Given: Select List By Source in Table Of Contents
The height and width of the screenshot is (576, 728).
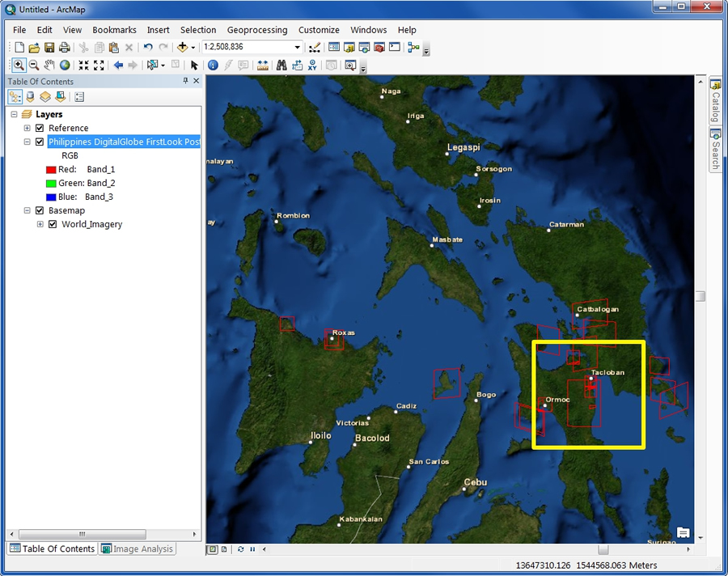Looking at the screenshot, I should coord(30,97).
